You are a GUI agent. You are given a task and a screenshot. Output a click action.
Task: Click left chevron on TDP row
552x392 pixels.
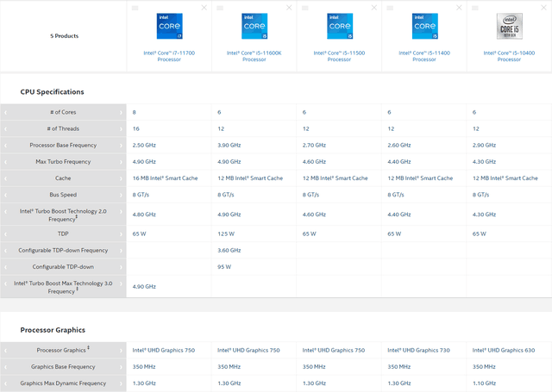point(6,234)
